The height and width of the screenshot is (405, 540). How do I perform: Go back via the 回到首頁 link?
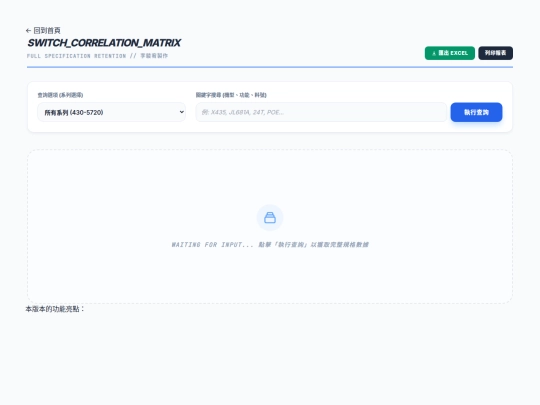[x=43, y=31]
